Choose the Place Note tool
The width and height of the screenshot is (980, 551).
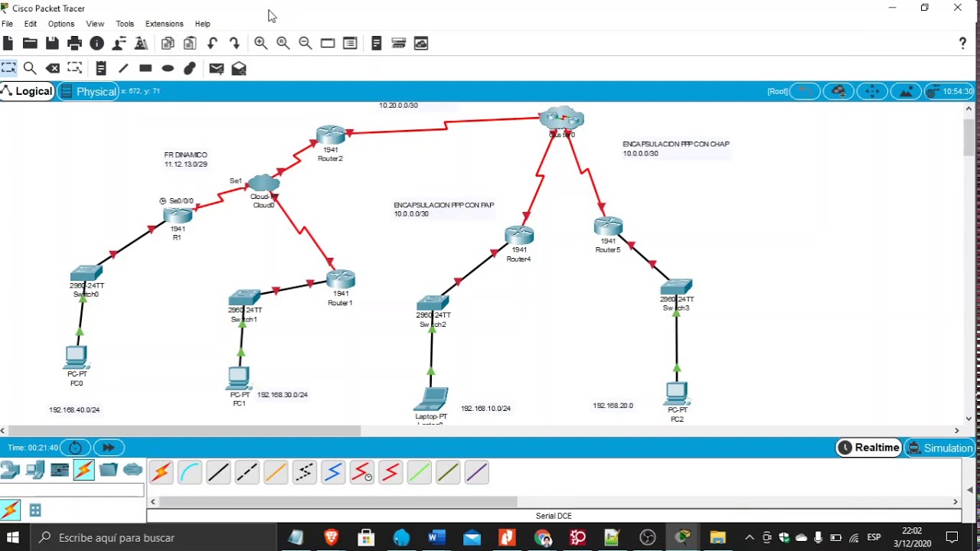coord(100,68)
